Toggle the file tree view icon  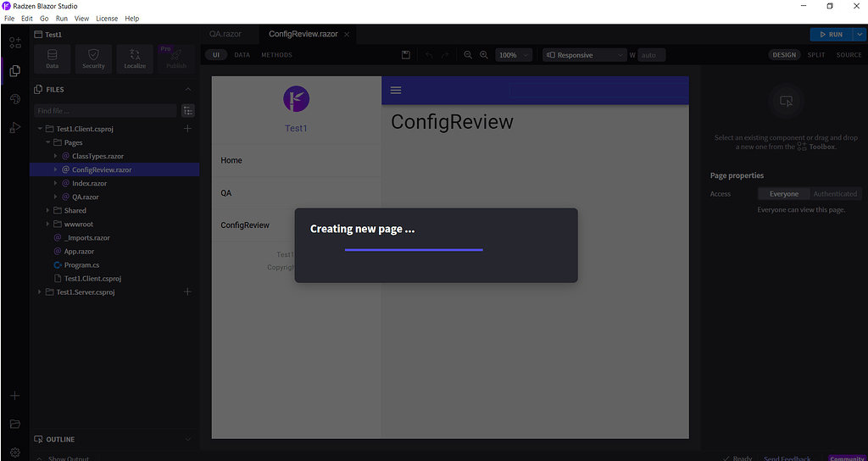click(188, 111)
